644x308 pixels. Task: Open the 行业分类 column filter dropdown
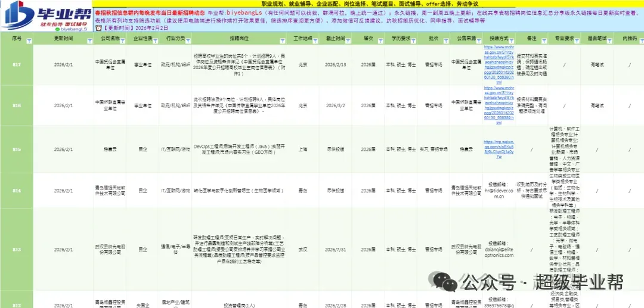[x=188, y=41]
